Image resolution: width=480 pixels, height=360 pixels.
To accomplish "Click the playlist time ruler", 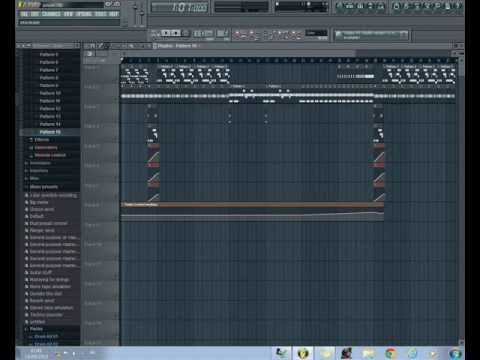I will pyautogui.click(x=289, y=60).
